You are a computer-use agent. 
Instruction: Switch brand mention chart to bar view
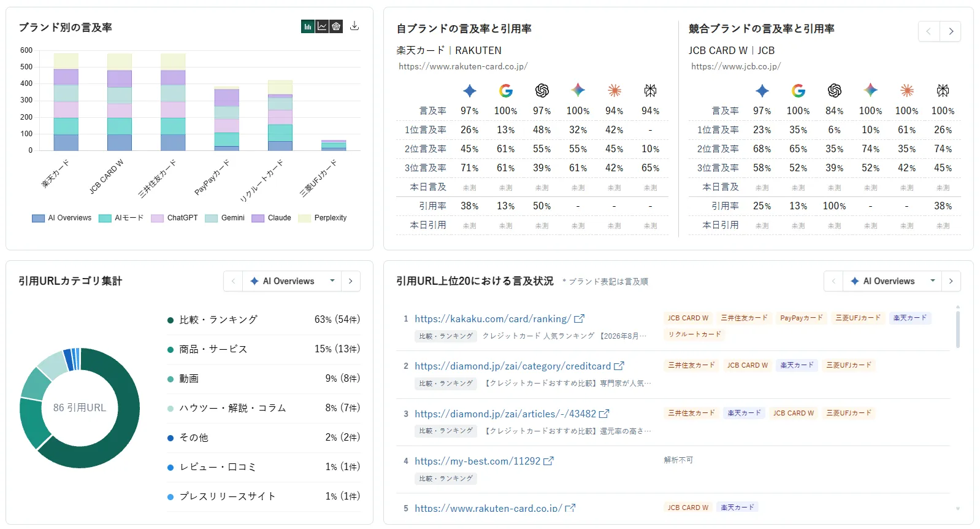point(308,26)
